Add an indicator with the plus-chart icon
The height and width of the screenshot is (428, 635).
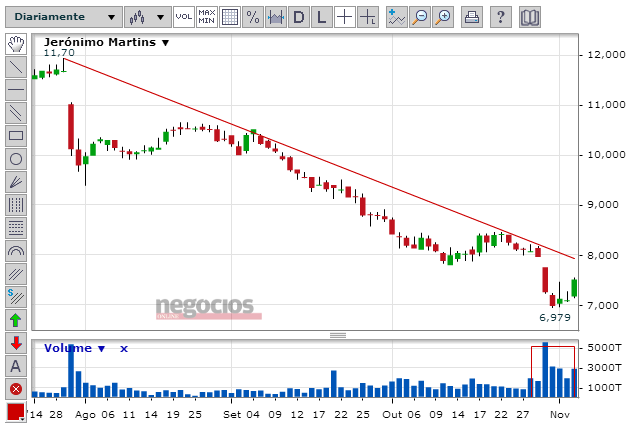396,17
